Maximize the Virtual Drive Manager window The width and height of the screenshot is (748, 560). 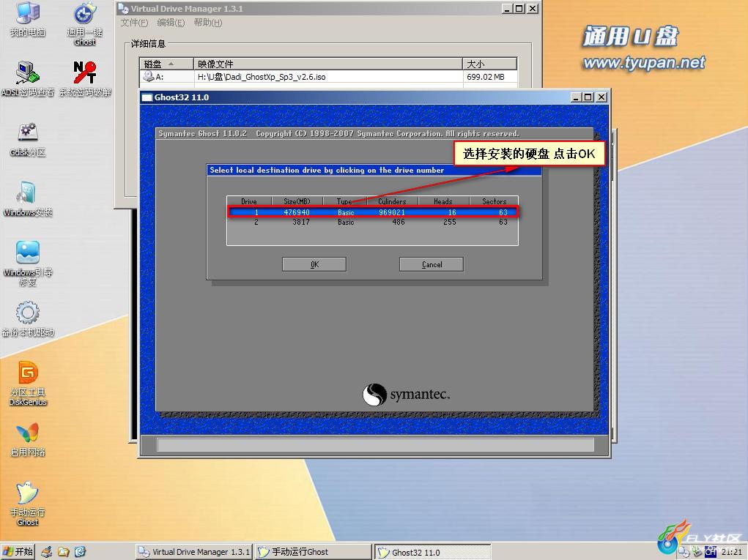pos(519,9)
